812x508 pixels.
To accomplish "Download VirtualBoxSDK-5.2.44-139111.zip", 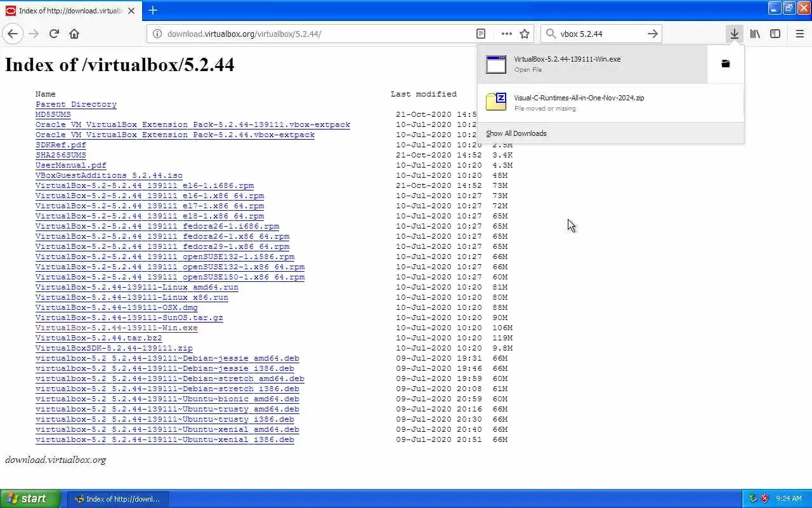I will [114, 348].
